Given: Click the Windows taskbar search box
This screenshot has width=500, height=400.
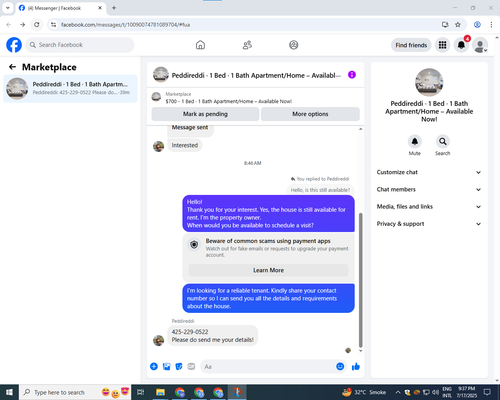Looking at the screenshot, I should tap(75, 392).
